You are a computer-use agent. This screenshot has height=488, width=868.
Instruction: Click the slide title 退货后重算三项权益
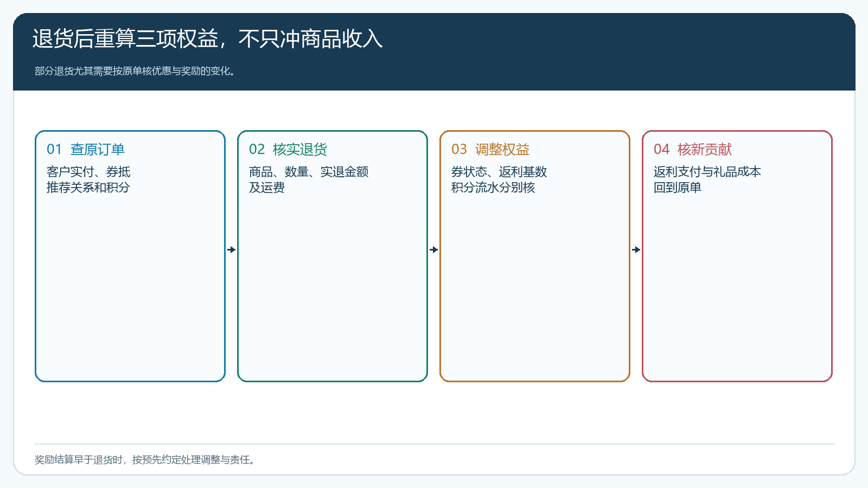(x=207, y=38)
